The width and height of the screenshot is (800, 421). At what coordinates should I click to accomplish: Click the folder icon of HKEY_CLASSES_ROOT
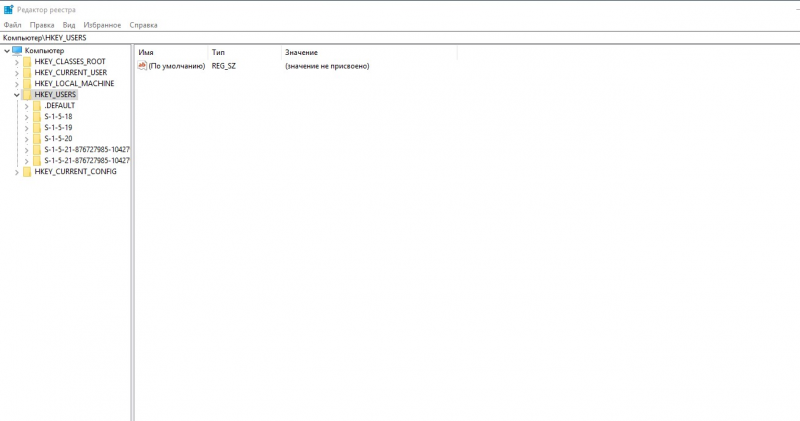(27, 62)
